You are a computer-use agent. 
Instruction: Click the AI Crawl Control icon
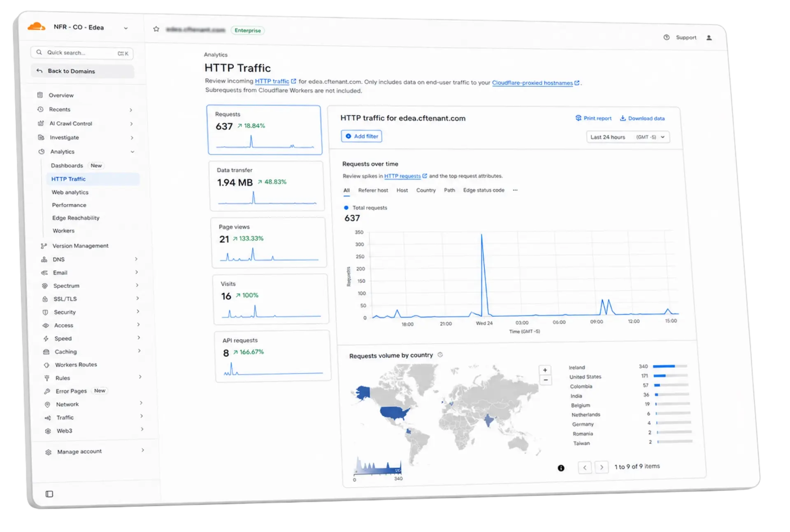click(x=41, y=123)
